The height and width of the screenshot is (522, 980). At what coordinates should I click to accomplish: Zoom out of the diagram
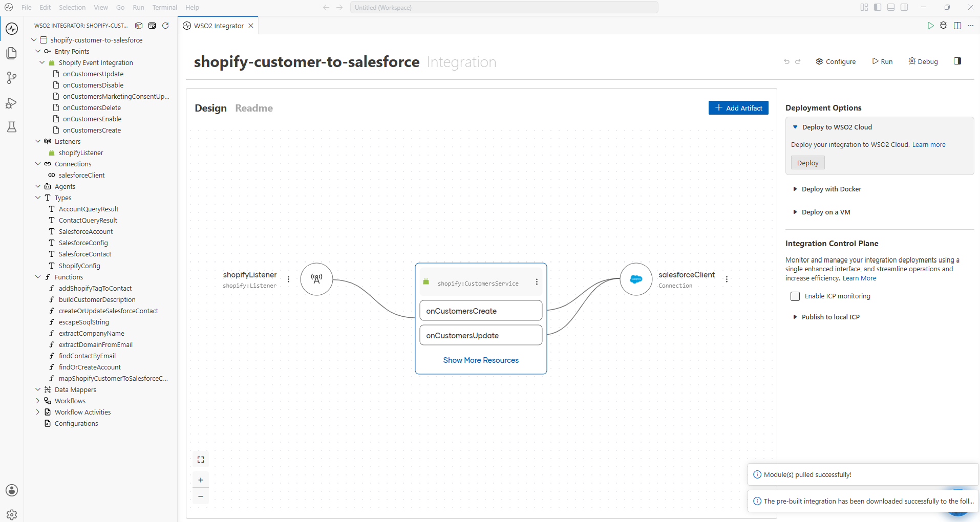(201, 496)
